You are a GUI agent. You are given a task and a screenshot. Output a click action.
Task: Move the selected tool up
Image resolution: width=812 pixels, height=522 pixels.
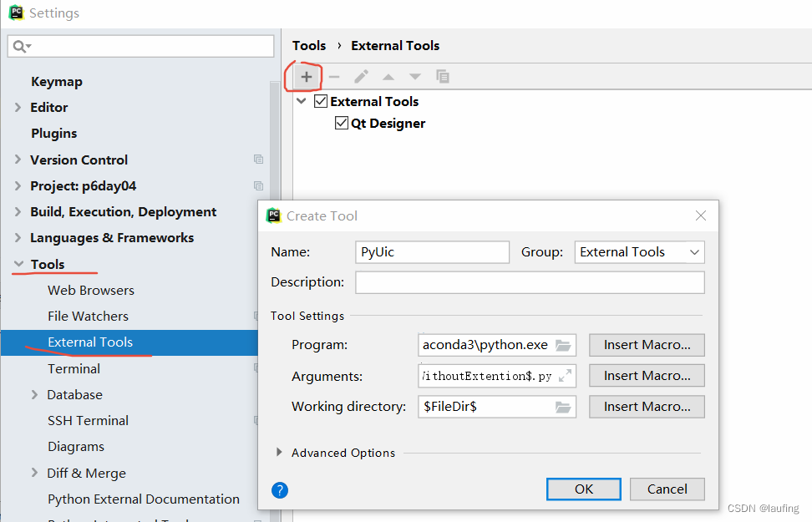click(388, 76)
